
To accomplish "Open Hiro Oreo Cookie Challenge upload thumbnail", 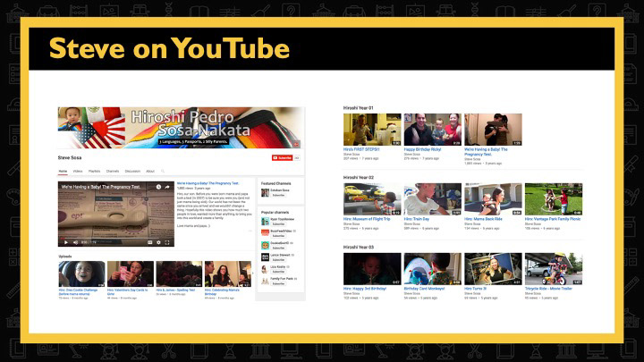I will tap(81, 274).
